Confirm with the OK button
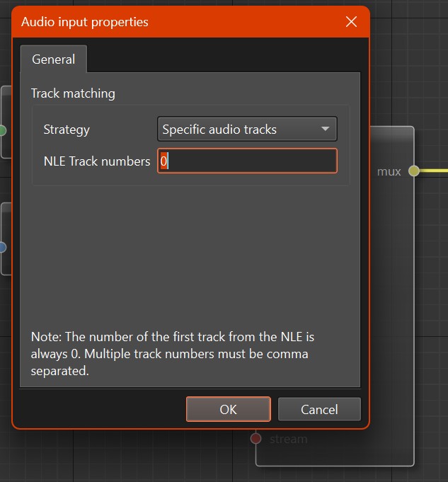This screenshot has width=448, height=482. pos(228,409)
